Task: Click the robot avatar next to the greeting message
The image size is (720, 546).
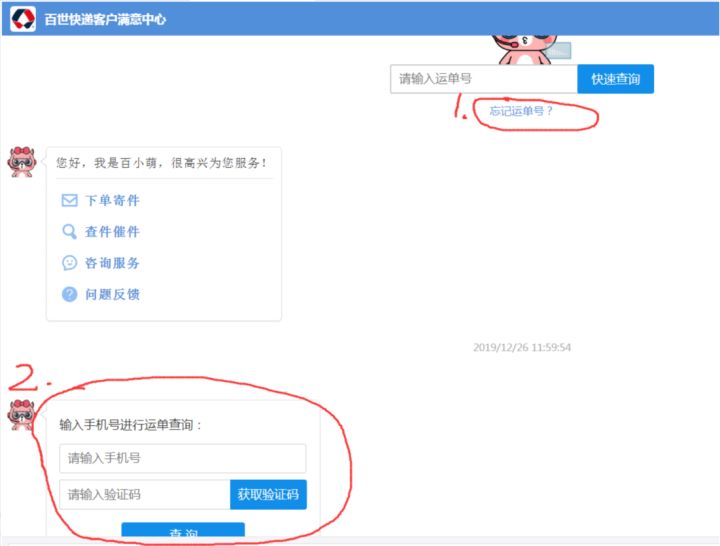Action: (22, 162)
